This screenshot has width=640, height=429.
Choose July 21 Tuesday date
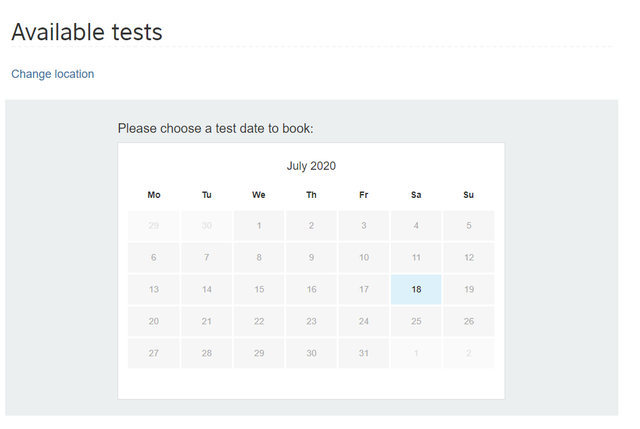pyautogui.click(x=207, y=321)
